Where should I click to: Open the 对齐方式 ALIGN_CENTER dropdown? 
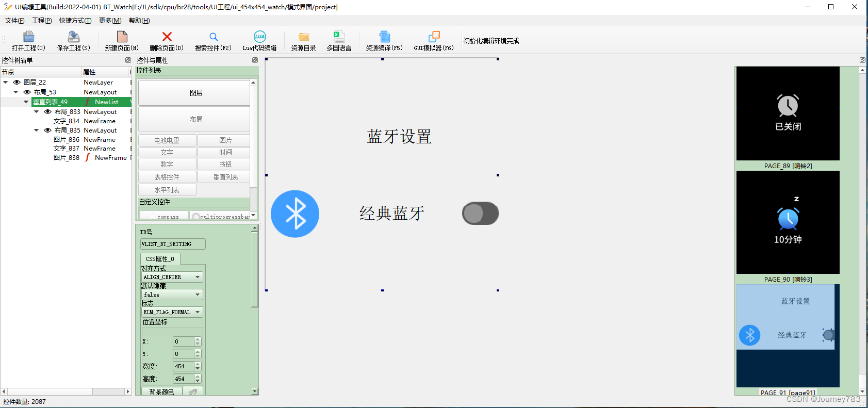pyautogui.click(x=172, y=277)
